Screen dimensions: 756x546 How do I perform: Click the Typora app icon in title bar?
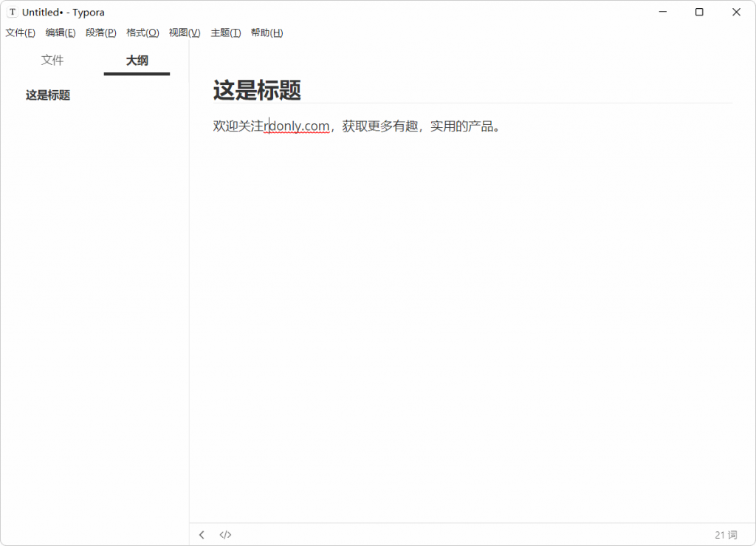[x=13, y=12]
